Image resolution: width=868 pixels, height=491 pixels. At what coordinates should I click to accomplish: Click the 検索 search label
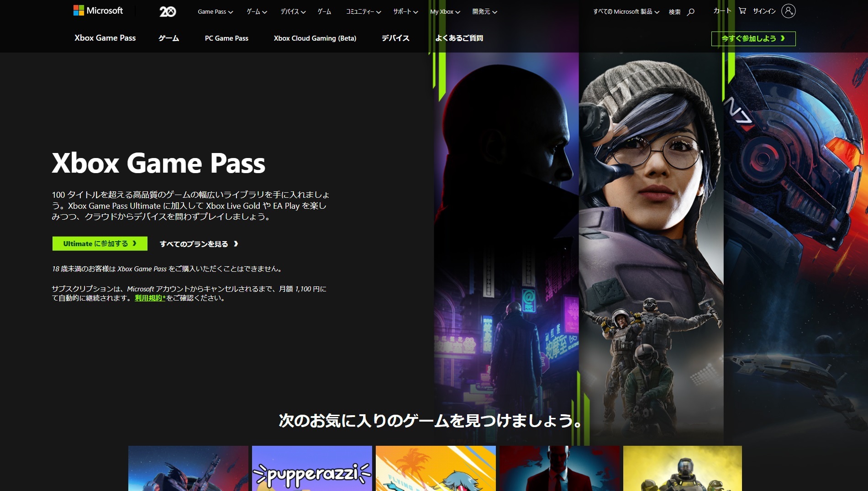coord(674,12)
